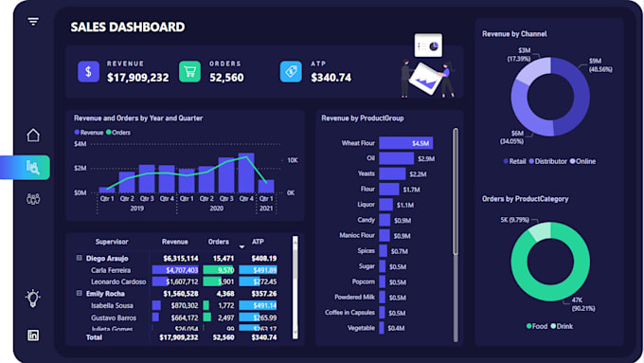Click the Popcorn label
The width and height of the screenshot is (644, 363).
364,281
